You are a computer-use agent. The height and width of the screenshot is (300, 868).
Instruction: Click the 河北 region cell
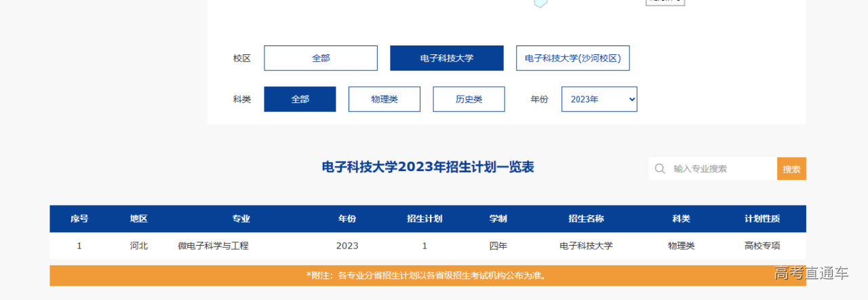(139, 246)
